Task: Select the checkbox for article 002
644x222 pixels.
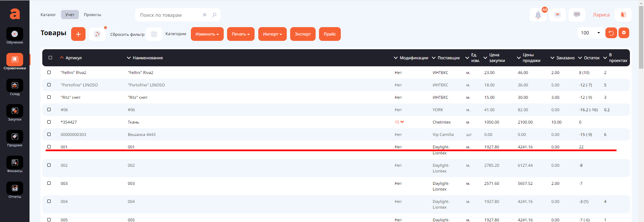Action: [x=49, y=165]
